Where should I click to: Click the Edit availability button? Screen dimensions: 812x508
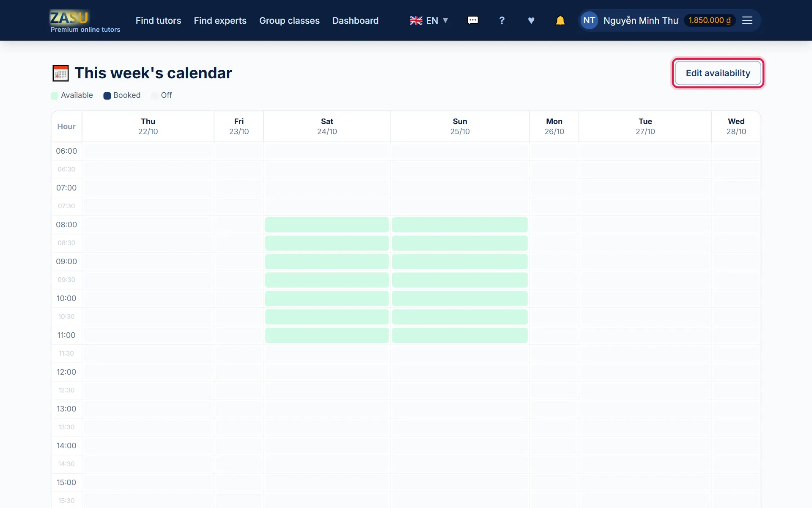tap(718, 73)
